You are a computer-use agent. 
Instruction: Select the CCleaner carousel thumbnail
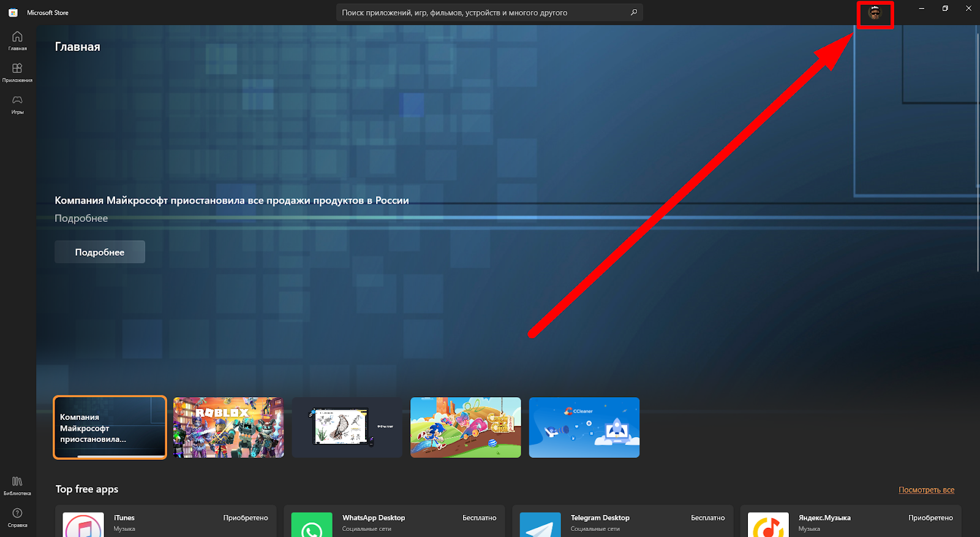tap(584, 427)
